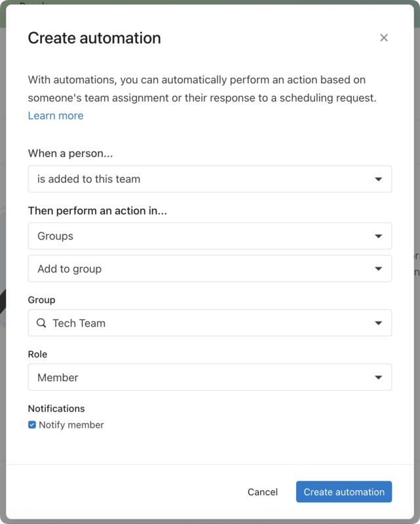Screen dimensions: 420x524
Task: Click the chevron on the Role dropdown
Action: coord(379,377)
